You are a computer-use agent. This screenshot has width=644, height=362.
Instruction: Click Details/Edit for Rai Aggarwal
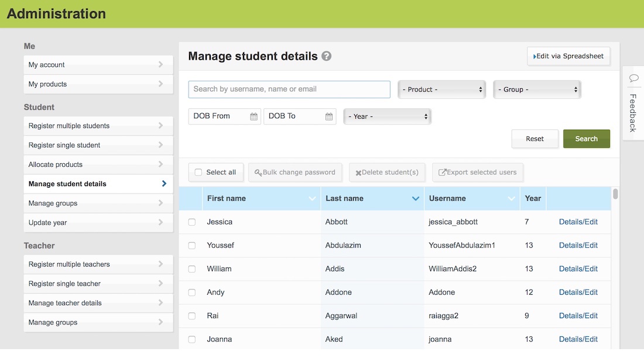pos(578,315)
